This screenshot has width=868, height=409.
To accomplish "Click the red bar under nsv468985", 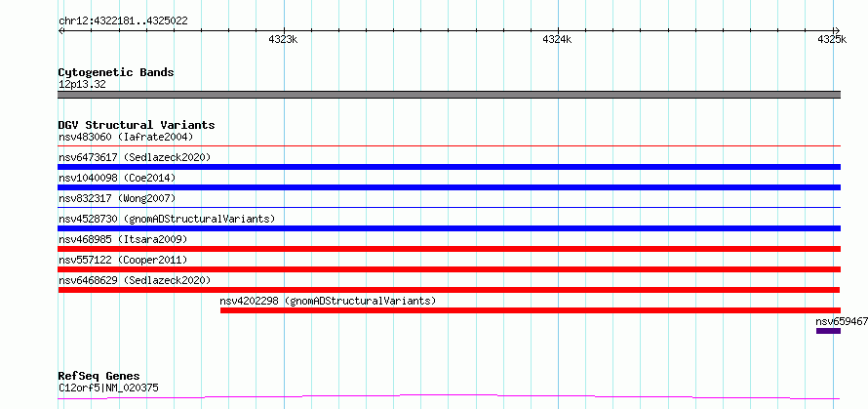I will pyautogui.click(x=449, y=249).
